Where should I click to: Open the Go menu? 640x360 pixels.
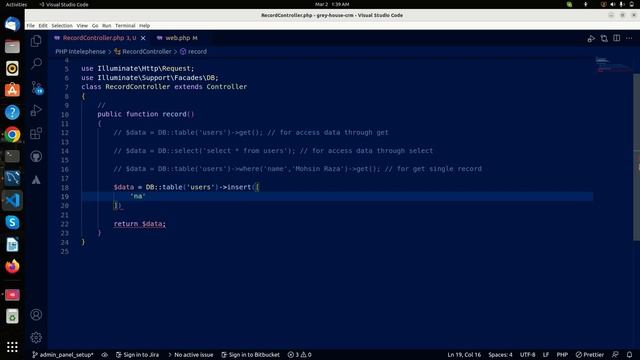pos(95,25)
